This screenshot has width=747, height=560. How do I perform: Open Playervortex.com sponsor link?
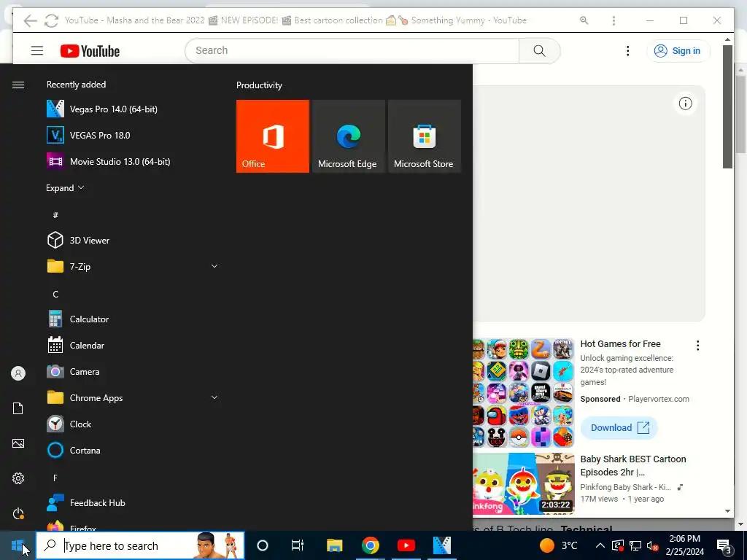(659, 399)
